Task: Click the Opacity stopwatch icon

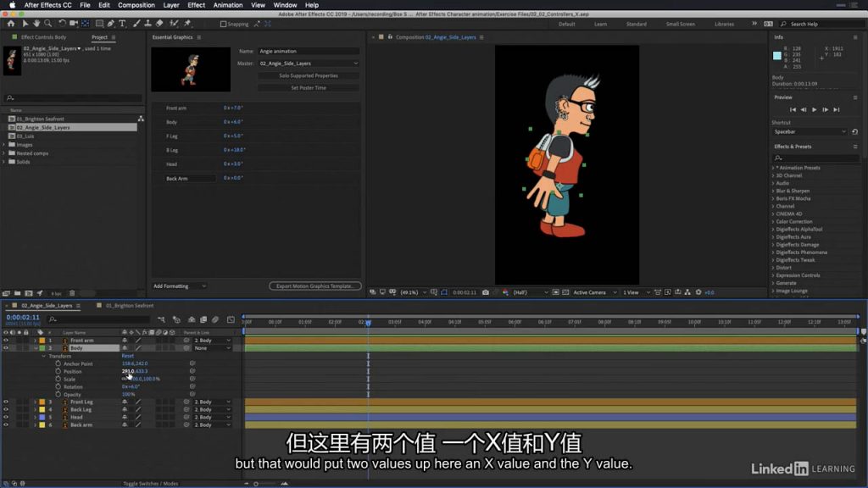Action: pos(58,395)
